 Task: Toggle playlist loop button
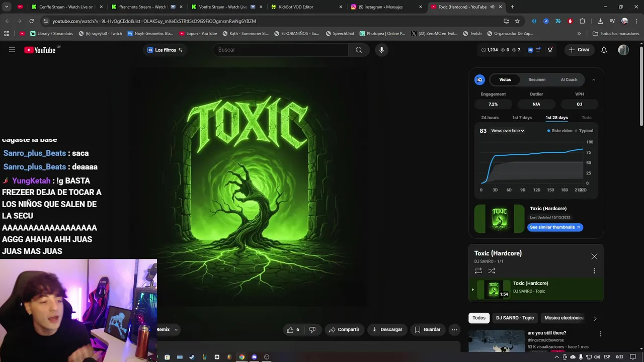pyautogui.click(x=478, y=271)
